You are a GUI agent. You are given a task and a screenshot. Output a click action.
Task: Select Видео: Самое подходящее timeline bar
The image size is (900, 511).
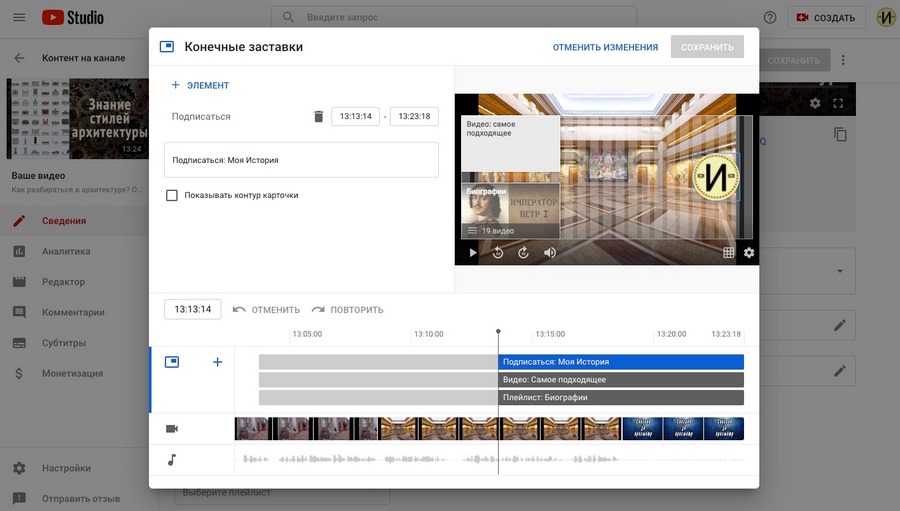pyautogui.click(x=620, y=380)
